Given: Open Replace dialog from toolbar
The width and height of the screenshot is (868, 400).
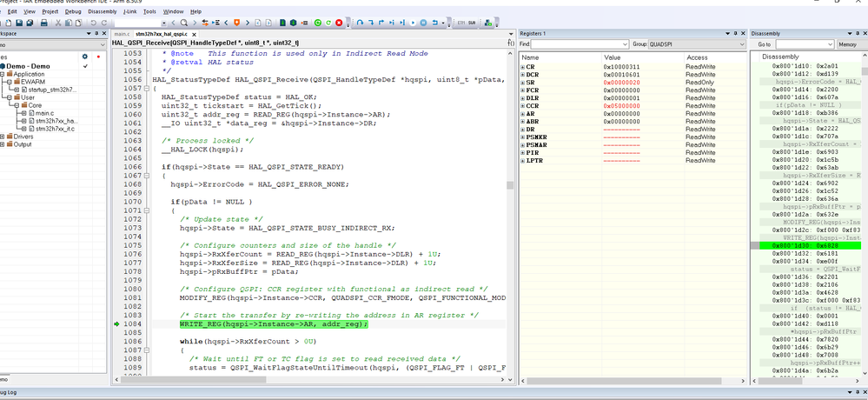Looking at the screenshot, I should click(x=205, y=23).
